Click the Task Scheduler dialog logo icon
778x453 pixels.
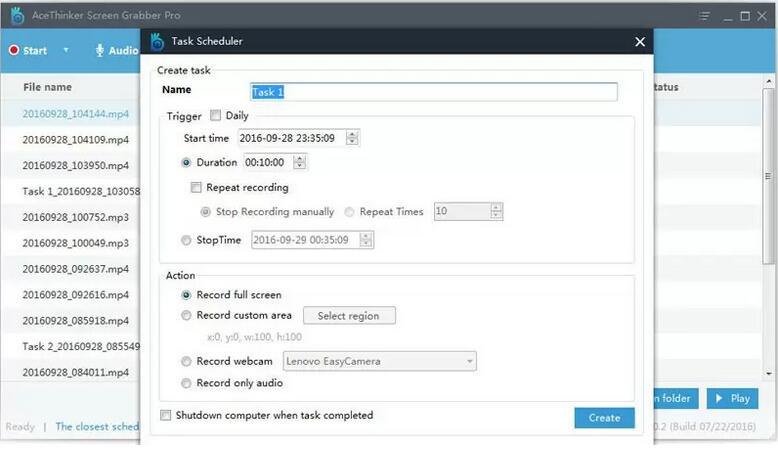tap(157, 42)
